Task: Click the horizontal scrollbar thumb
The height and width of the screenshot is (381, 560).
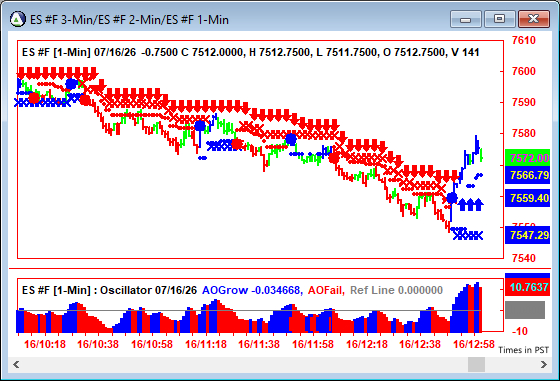Action: [x=476, y=365]
